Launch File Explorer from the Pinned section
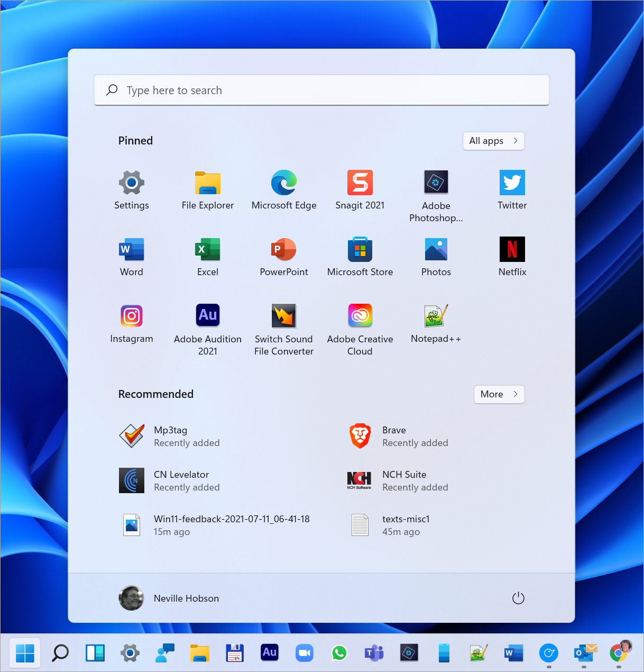 [208, 190]
